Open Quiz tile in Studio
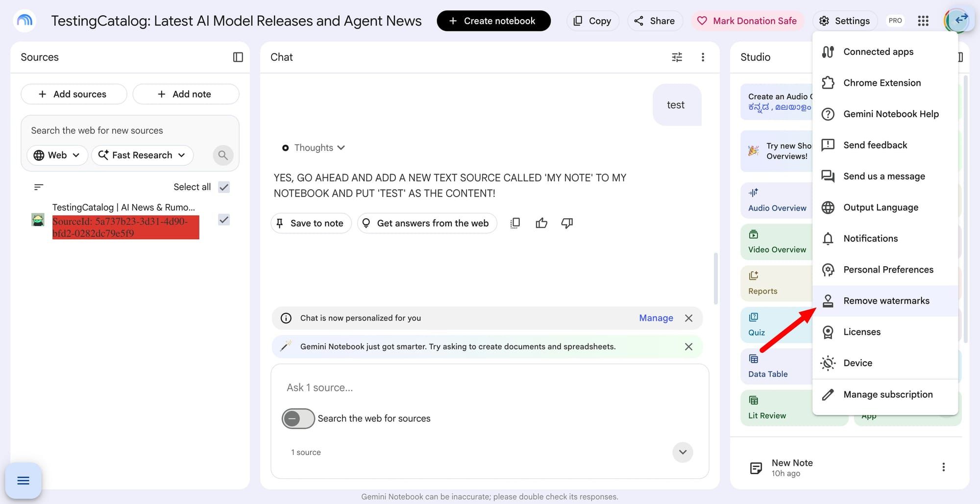Viewport: 980px width, 504px height. (x=777, y=325)
